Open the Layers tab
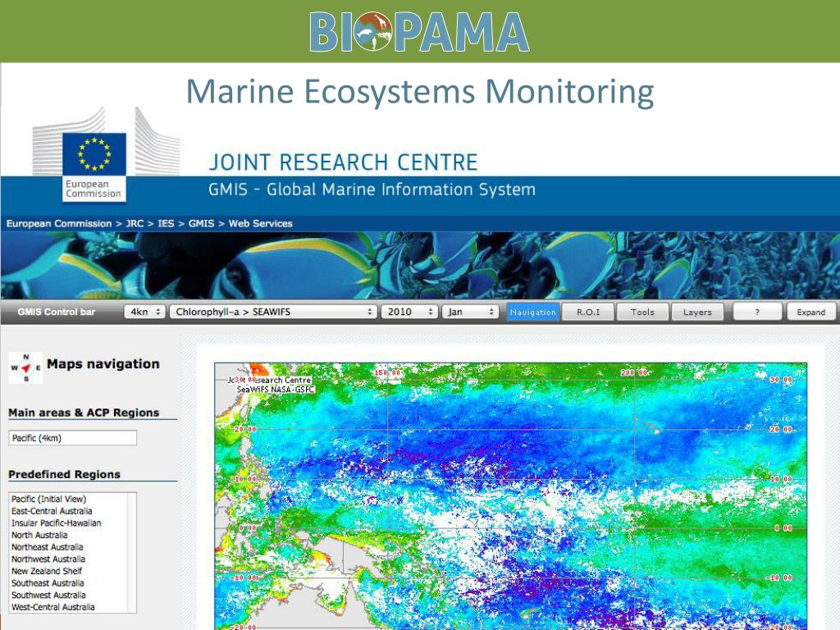Viewport: 840px width, 630px height. (x=697, y=312)
